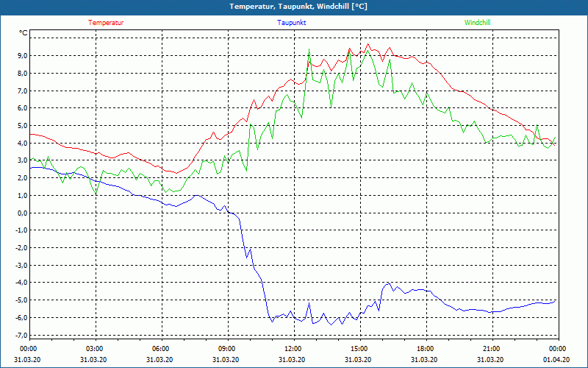Screen dimensions: 588x368
Task: Select the 8,0 y-axis value
Action: (23, 73)
